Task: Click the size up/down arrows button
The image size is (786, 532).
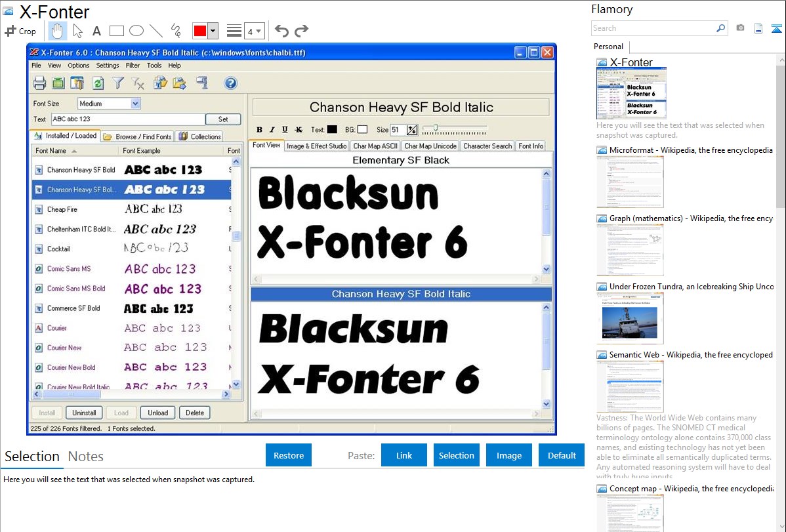Action: [412, 130]
